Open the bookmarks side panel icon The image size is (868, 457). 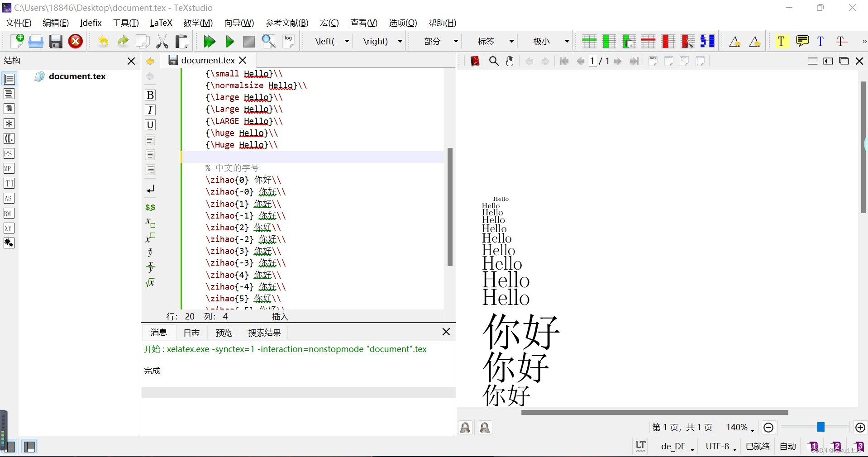(x=9, y=109)
